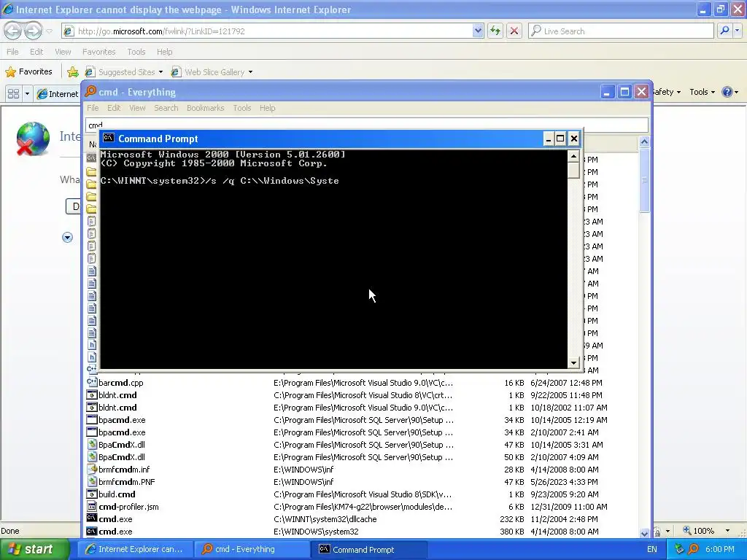Click the Favorites button in IE toolbar
This screenshot has width=747, height=560.
(28, 72)
